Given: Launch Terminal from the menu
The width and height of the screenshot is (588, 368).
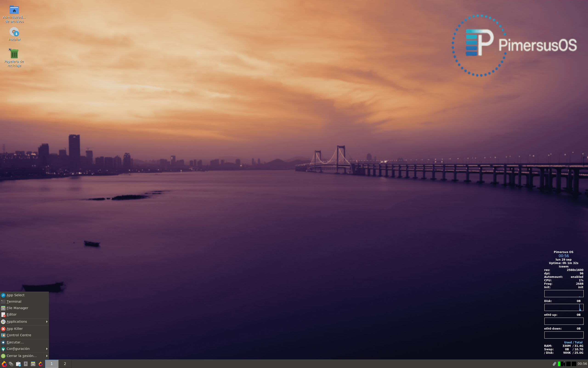Looking at the screenshot, I should click(25, 302).
